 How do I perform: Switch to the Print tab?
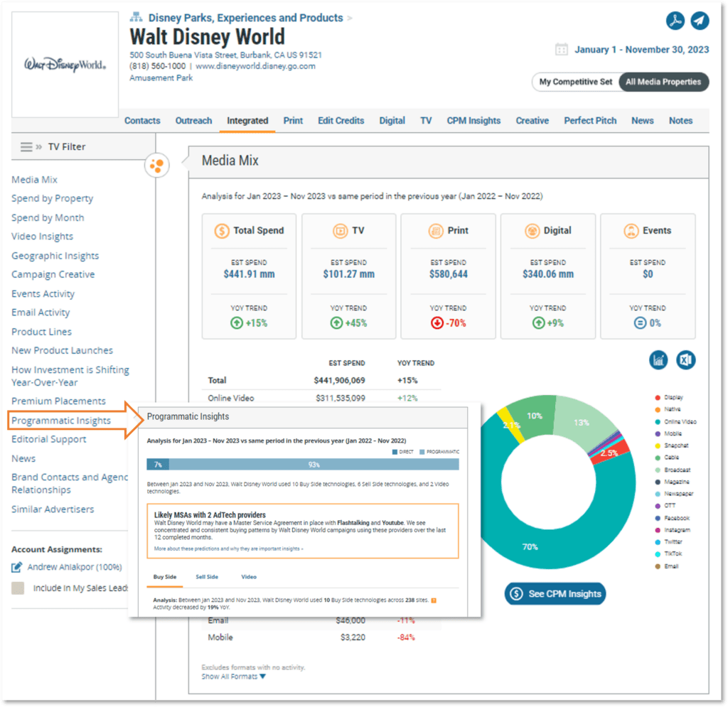293,121
